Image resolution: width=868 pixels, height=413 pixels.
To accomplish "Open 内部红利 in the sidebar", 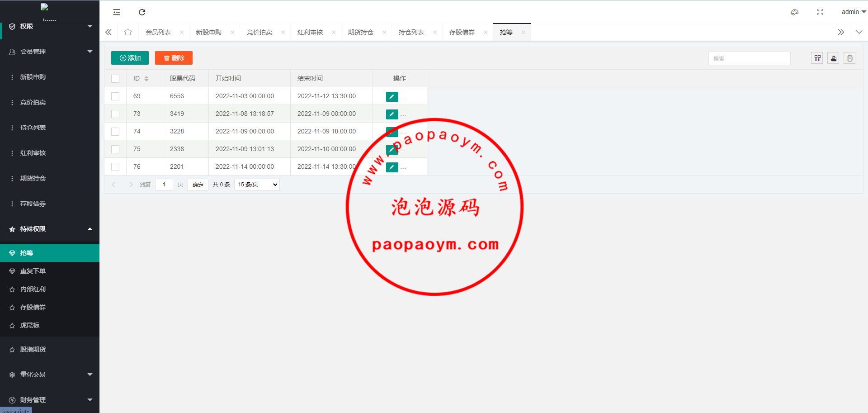I will [50, 289].
